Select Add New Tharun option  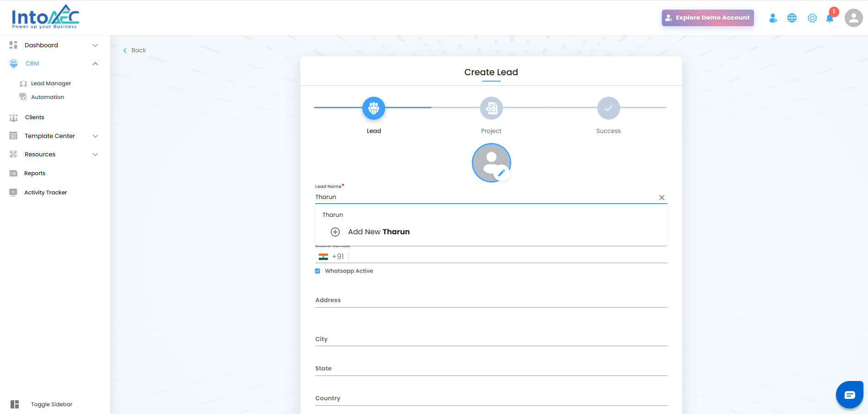[378, 232]
